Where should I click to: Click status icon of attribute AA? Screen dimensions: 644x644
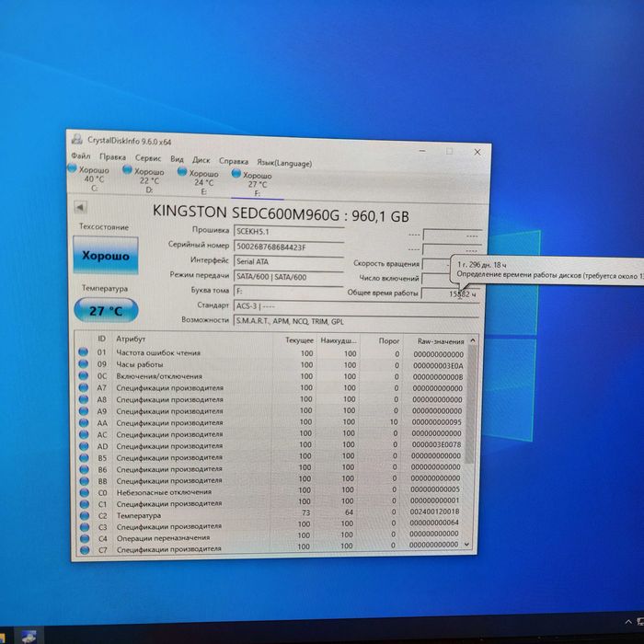pyautogui.click(x=84, y=422)
